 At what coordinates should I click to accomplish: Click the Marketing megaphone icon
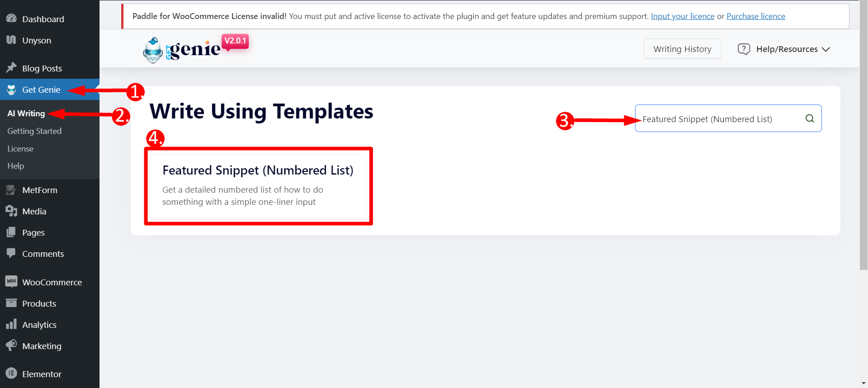(x=11, y=345)
